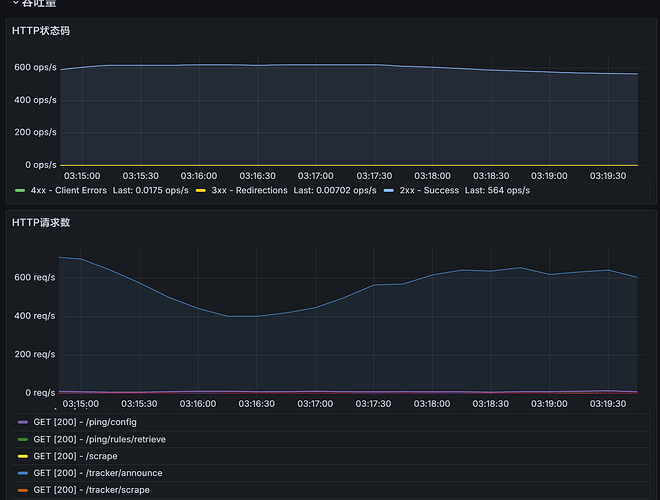
Task: Select GET [200] - /tracker/announce legend entry
Action: [98, 473]
